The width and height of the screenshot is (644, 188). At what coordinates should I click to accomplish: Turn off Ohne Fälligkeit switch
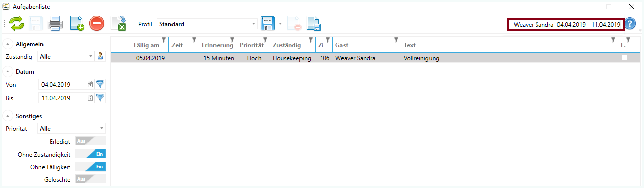91,166
